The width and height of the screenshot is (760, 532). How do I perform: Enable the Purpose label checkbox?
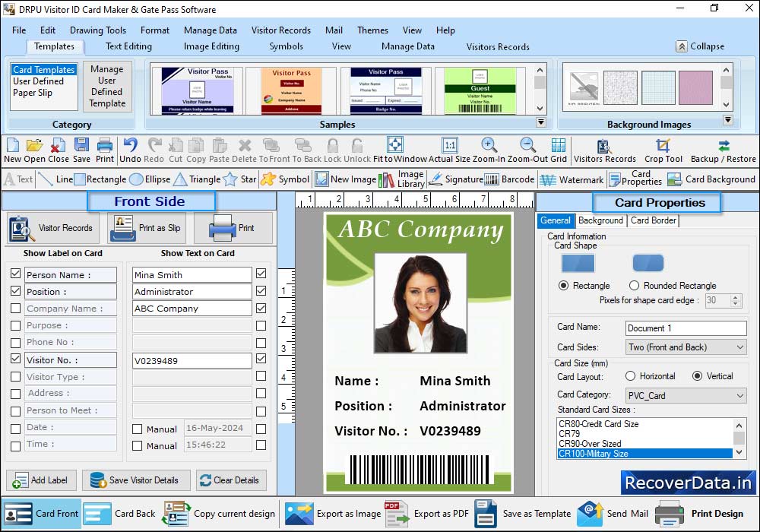tap(15, 325)
